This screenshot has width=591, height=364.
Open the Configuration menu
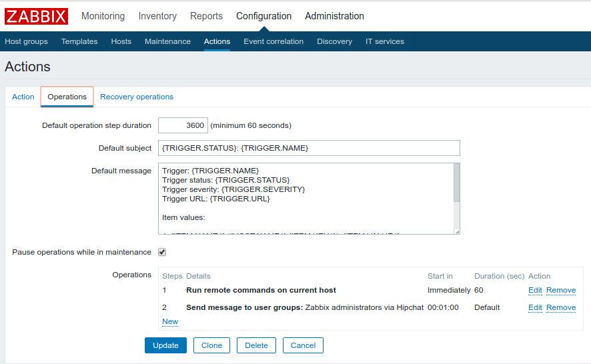[x=264, y=16]
